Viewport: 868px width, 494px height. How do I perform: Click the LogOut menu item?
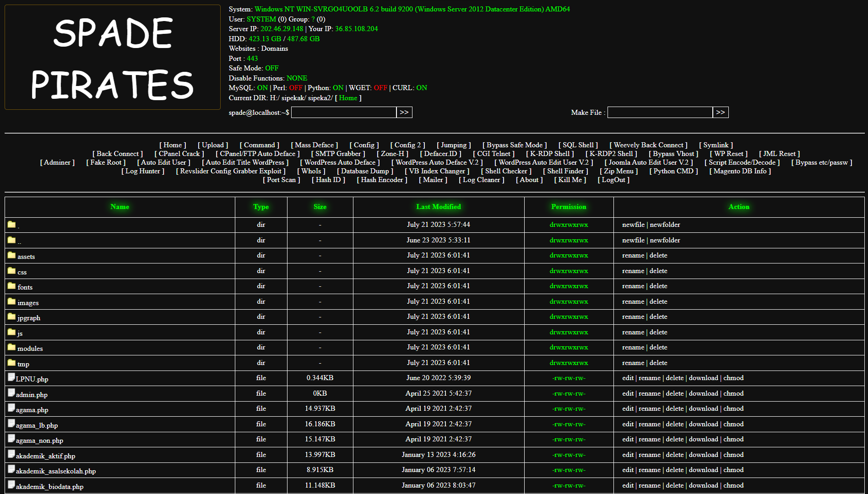pos(613,180)
